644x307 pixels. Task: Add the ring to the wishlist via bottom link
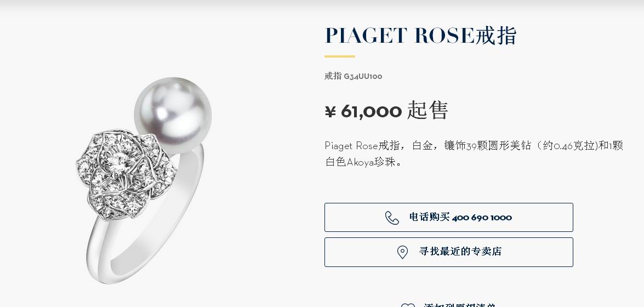(460, 305)
